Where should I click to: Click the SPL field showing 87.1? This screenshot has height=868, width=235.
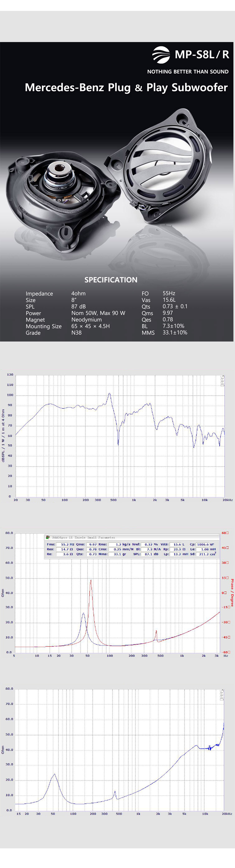(x=148, y=554)
